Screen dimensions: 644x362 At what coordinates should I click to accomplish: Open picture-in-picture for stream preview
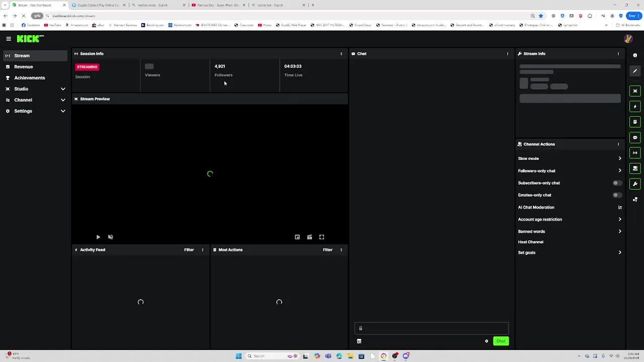click(297, 237)
